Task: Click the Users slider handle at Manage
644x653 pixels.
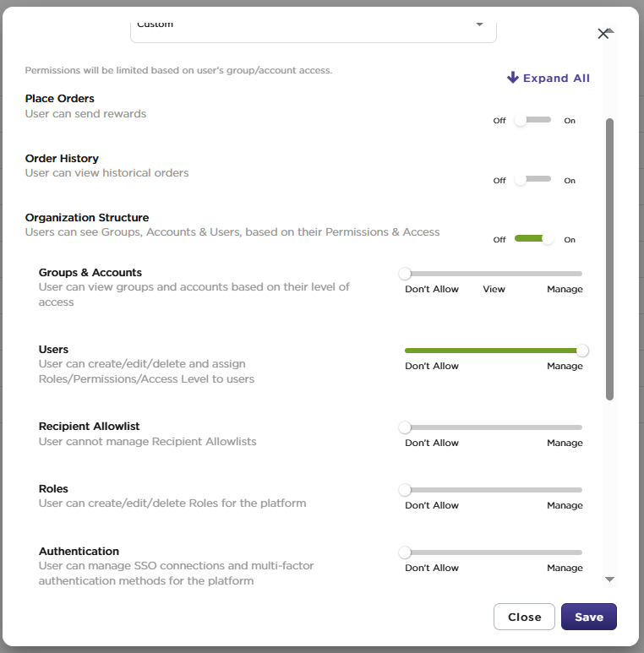Action: tap(582, 351)
